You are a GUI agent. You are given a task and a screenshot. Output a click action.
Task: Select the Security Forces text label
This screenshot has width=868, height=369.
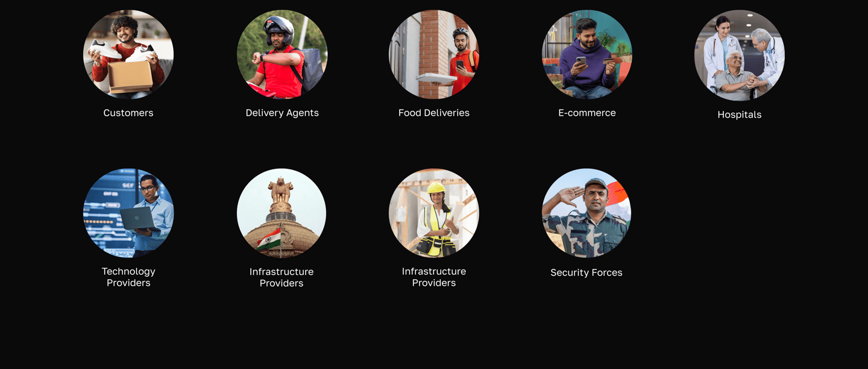587,273
